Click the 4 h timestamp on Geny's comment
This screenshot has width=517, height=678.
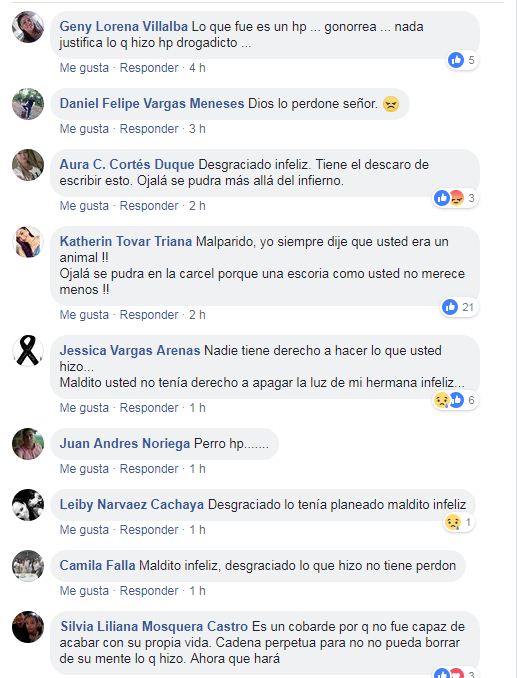coord(197,68)
